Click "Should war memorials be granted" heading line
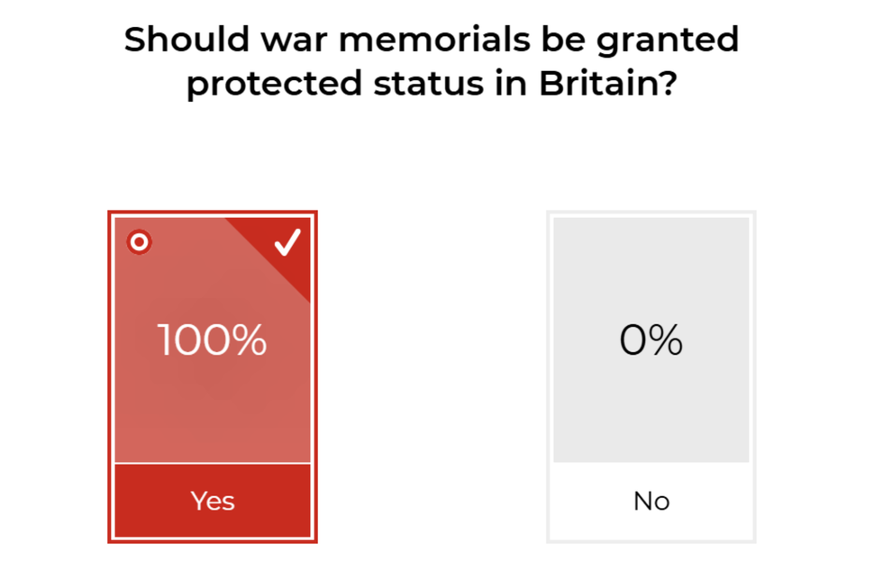The width and height of the screenshot is (883, 588). pos(432,40)
